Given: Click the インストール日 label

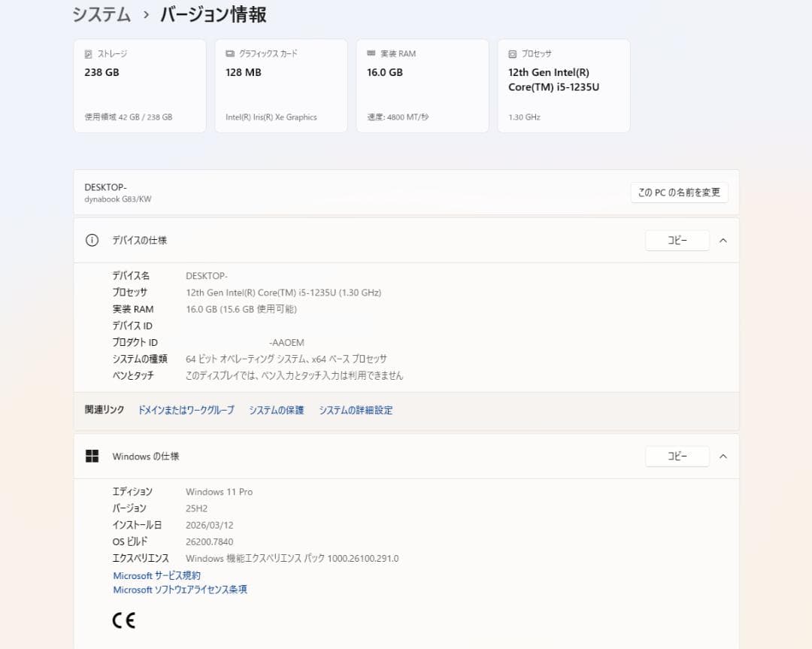Looking at the screenshot, I should pos(138,525).
